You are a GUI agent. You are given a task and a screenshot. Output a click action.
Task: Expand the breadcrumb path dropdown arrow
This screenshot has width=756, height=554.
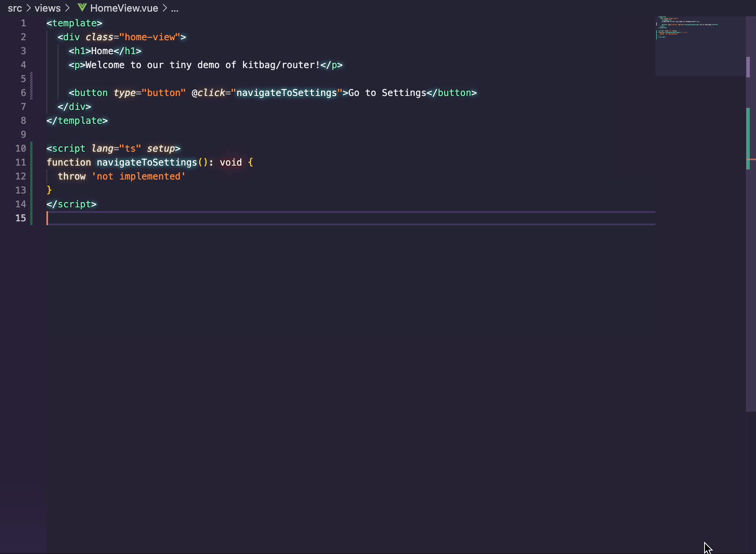pyautogui.click(x=174, y=8)
